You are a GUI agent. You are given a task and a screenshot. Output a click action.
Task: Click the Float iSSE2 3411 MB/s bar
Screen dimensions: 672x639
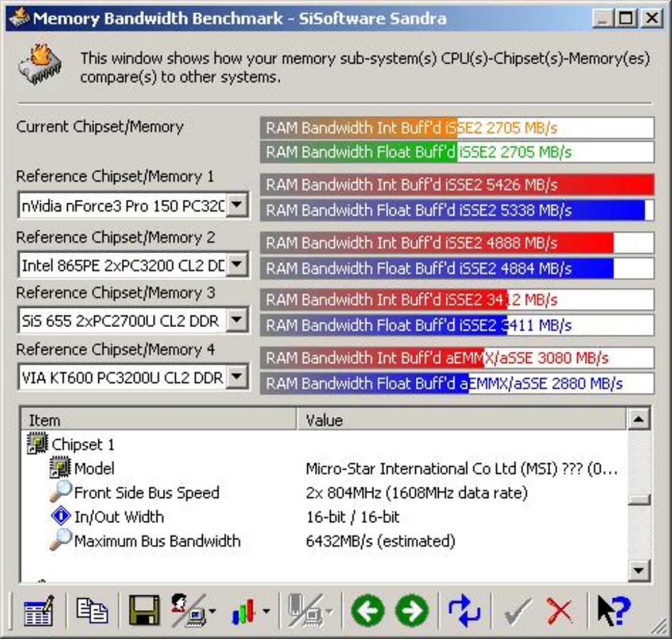pyautogui.click(x=457, y=326)
